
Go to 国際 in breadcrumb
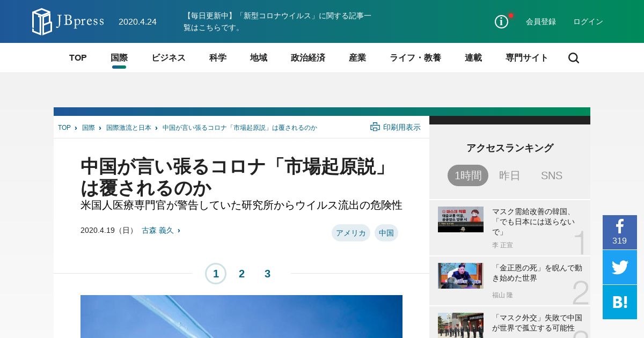[x=89, y=128]
